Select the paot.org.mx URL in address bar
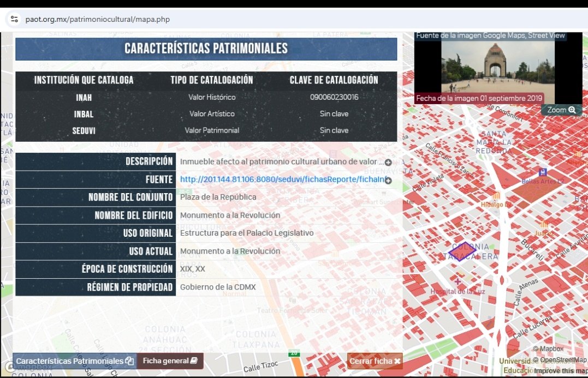This screenshot has width=588, height=378. point(98,19)
